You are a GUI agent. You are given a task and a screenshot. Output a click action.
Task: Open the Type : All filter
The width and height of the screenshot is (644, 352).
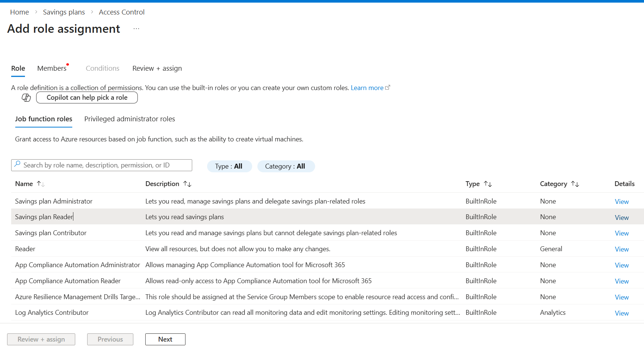(x=229, y=166)
